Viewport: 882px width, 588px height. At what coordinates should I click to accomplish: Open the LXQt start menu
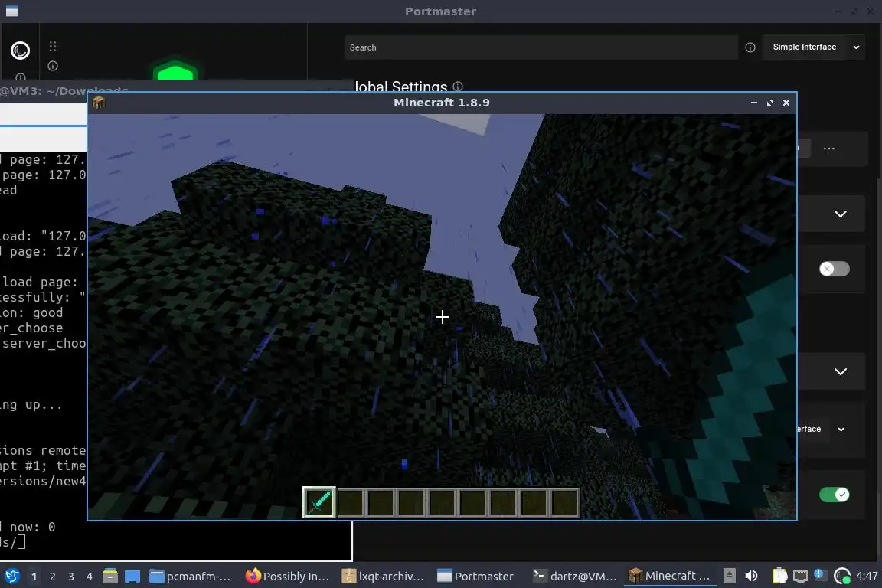point(11,576)
